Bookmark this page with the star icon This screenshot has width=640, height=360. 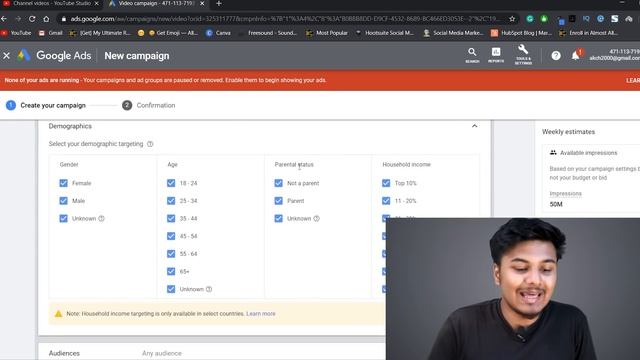click(512, 19)
